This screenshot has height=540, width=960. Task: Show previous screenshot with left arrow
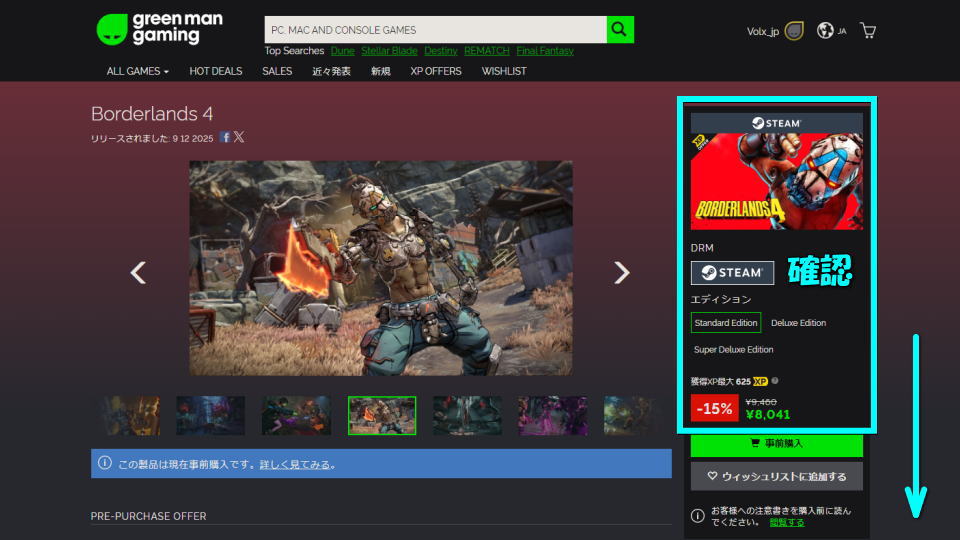point(138,272)
